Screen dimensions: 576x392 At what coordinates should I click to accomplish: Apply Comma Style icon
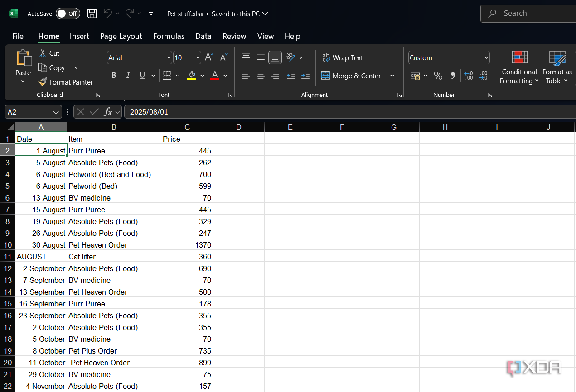452,76
